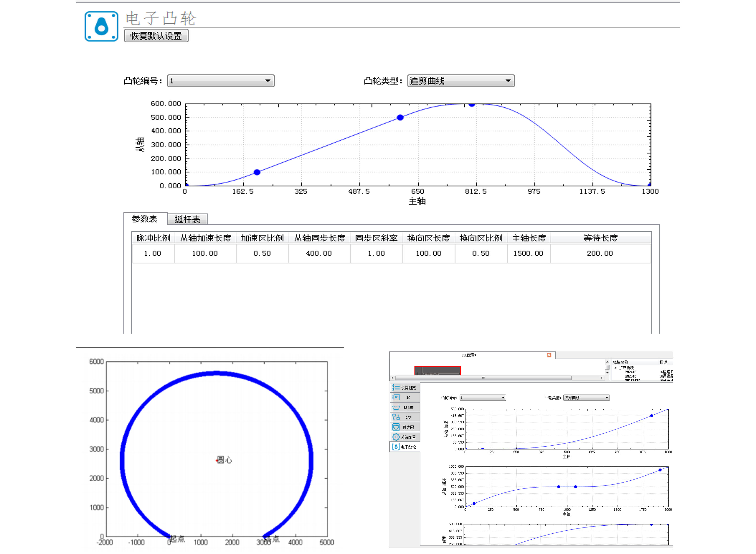Switch to the 挺杆表 tab
The width and height of the screenshot is (756, 554).
tap(187, 219)
